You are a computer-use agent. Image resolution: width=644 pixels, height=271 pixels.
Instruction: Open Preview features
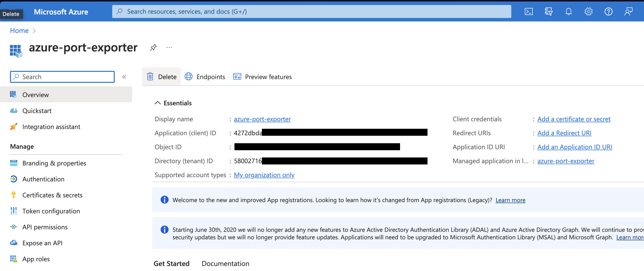262,77
